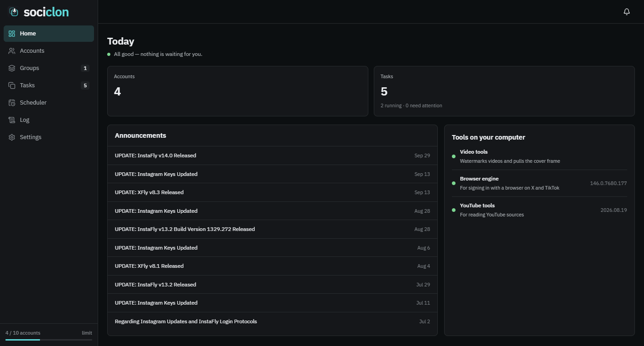Click the Settings gear icon
This screenshot has width=644, height=346.
pos(12,137)
